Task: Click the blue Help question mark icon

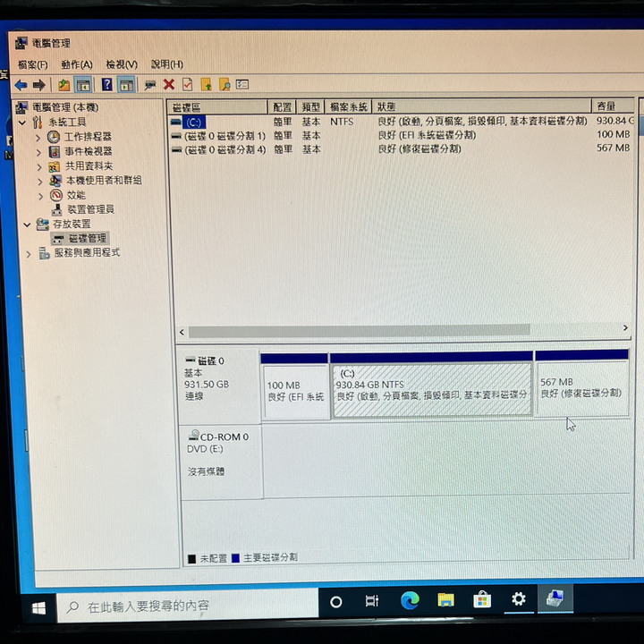Action: coord(106,85)
